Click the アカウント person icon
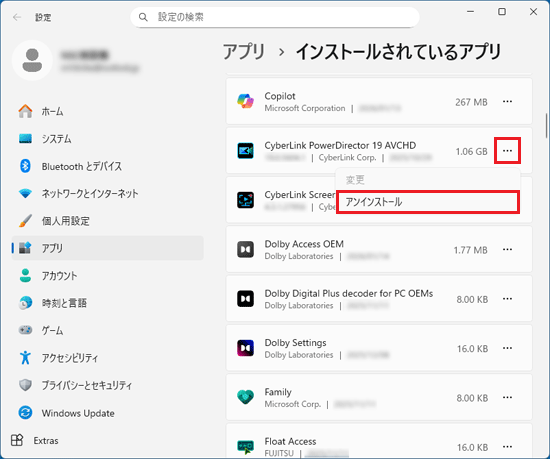 point(25,276)
